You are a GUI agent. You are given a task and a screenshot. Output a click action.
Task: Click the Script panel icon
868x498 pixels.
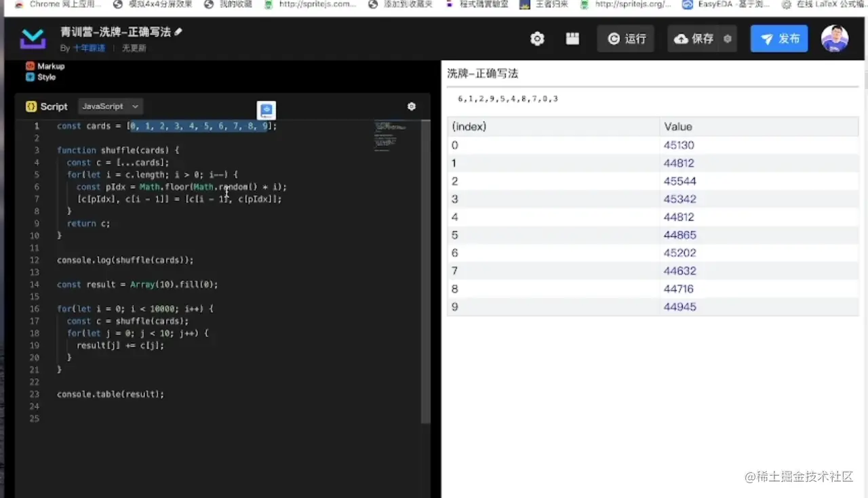[31, 106]
